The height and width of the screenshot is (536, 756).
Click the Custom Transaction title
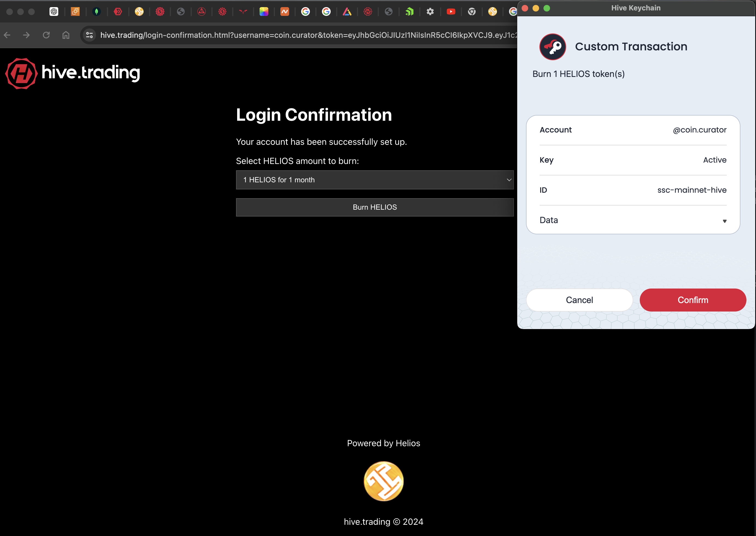point(631,47)
